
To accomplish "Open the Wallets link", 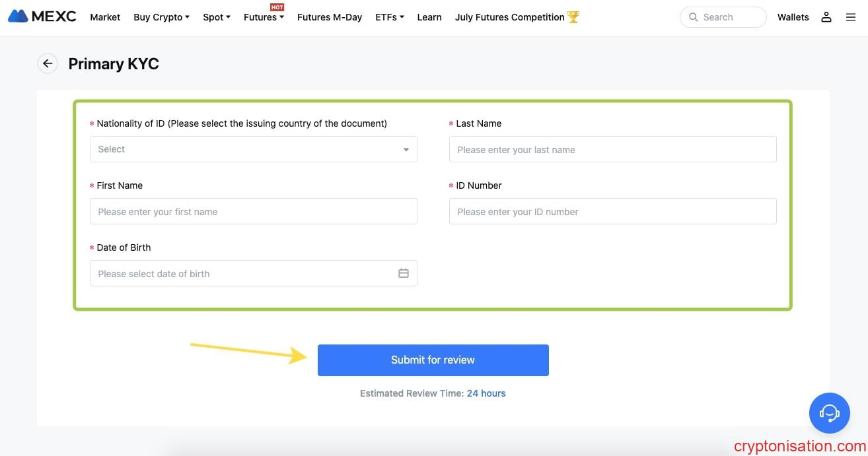I will pos(793,17).
